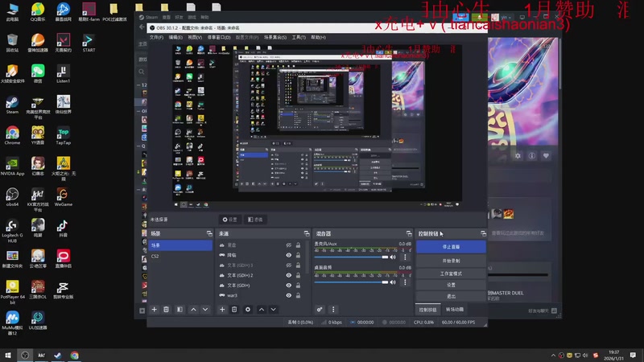Select the CS2 scene in list
This screenshot has width=644, height=362.
tap(155, 256)
